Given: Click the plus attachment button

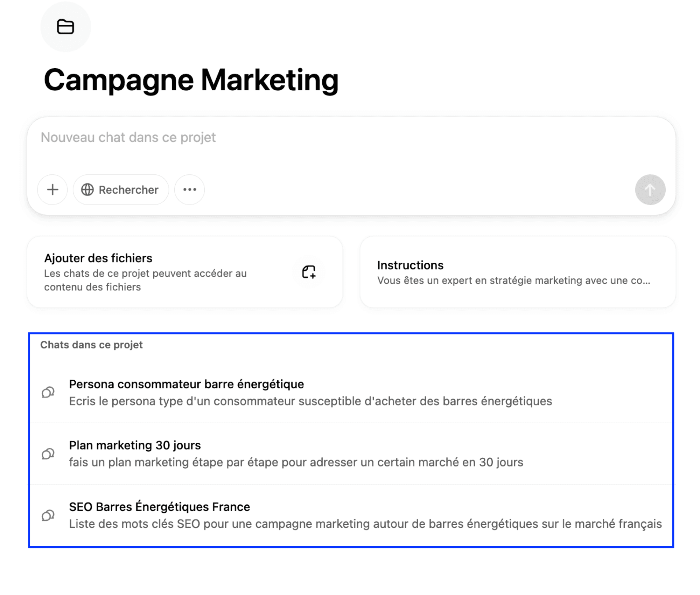Looking at the screenshot, I should 52,190.
